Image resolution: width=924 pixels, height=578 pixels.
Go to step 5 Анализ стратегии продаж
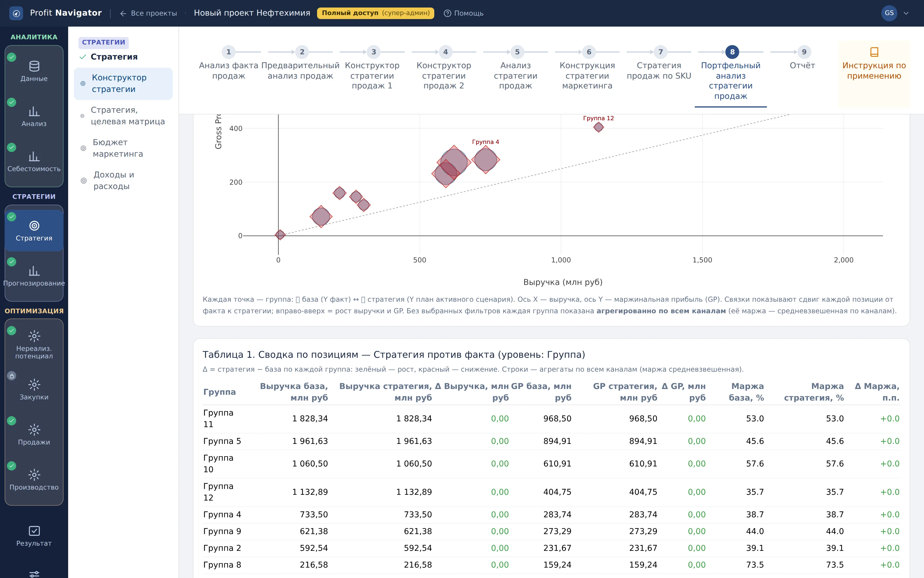pos(515,68)
